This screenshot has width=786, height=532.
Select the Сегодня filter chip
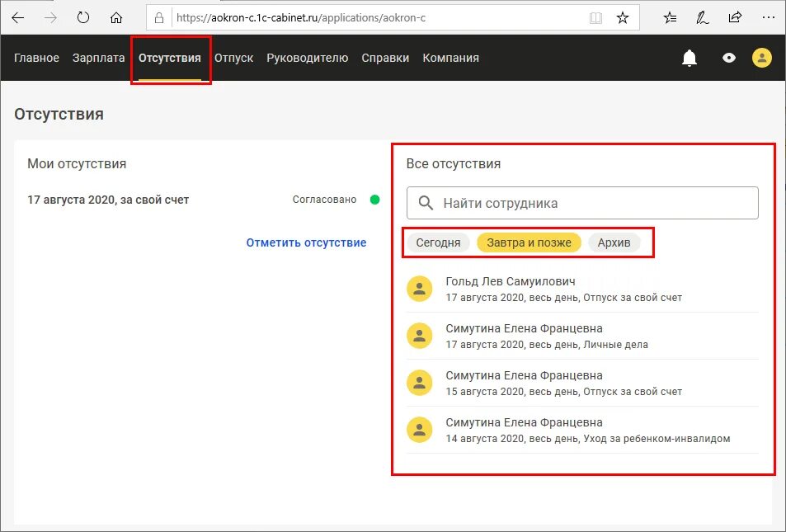coord(438,242)
